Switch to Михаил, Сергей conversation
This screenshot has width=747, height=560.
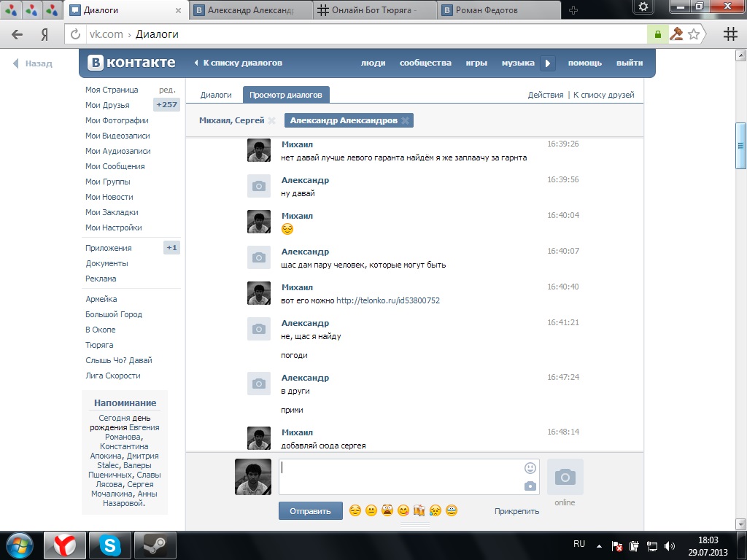click(x=231, y=120)
